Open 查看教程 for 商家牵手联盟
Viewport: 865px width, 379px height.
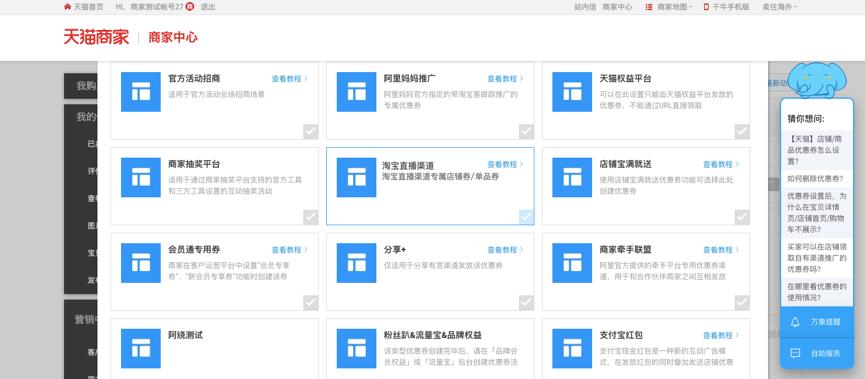tap(721, 249)
